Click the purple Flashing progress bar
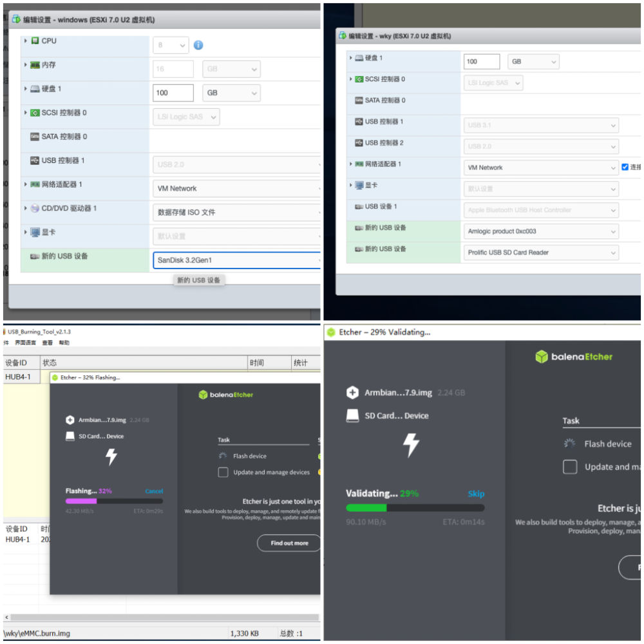Screen dimensions: 644x644 click(x=114, y=501)
